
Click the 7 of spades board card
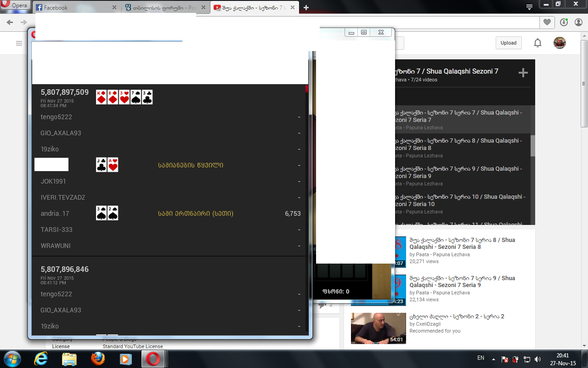[136, 97]
